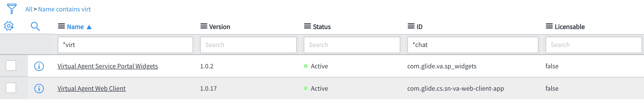The image size is (644, 103).
Task: Preview the Virtual Agent Web Client info icon
Action: 39,89
